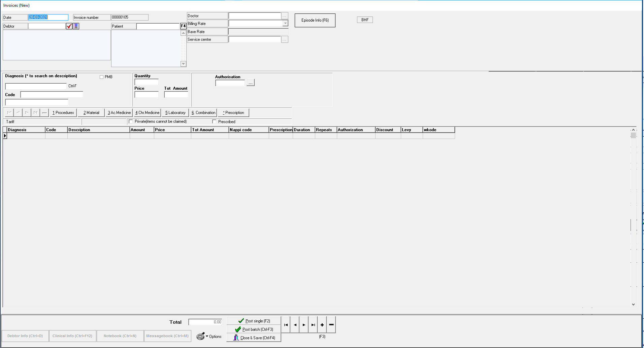Go to previous record in navigator
Image resolution: width=644 pixels, height=348 pixels.
(x=295, y=325)
